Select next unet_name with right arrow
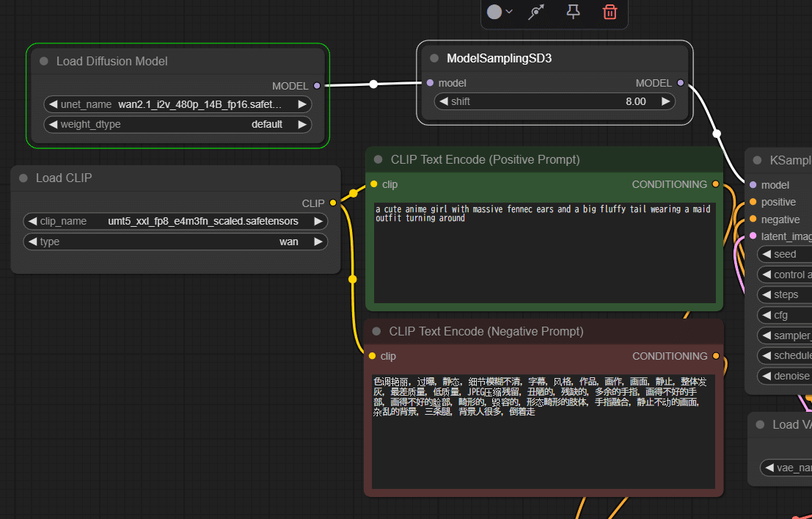 (302, 104)
